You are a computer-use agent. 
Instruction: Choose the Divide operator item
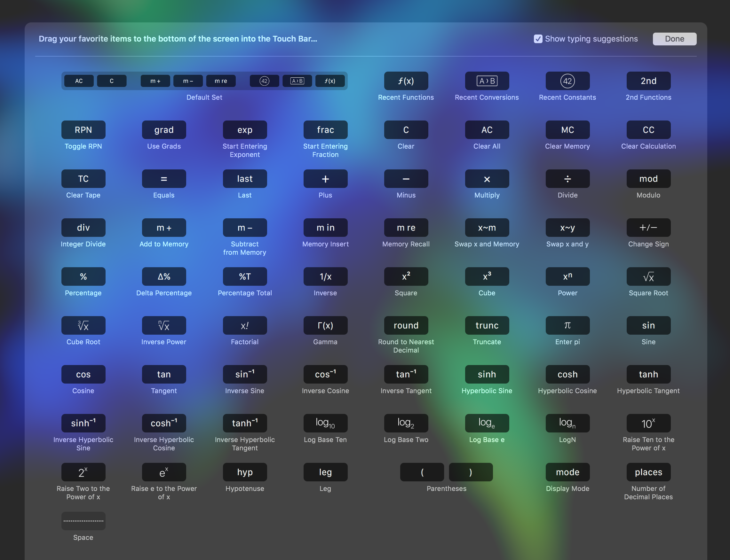[x=567, y=179]
